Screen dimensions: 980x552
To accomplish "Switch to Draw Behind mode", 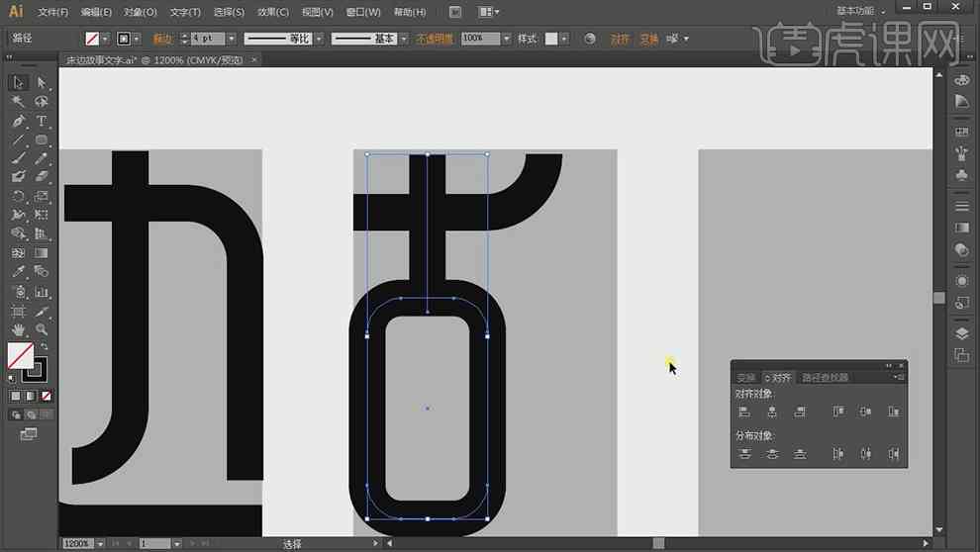I will 31,414.
